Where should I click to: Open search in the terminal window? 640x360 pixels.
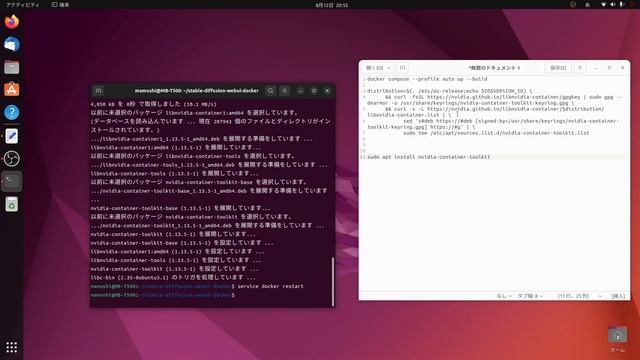[x=270, y=91]
